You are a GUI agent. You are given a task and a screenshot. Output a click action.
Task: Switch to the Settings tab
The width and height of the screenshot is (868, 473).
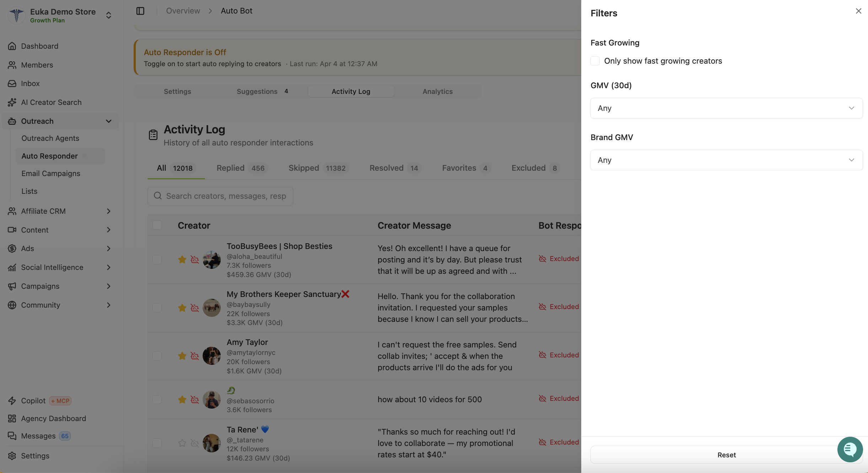pyautogui.click(x=177, y=91)
